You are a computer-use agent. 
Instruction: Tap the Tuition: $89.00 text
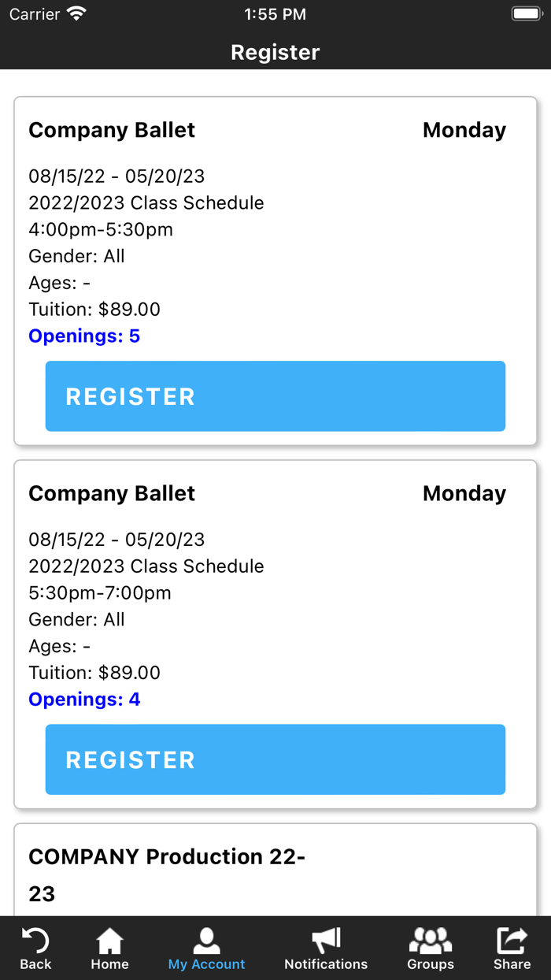point(94,309)
